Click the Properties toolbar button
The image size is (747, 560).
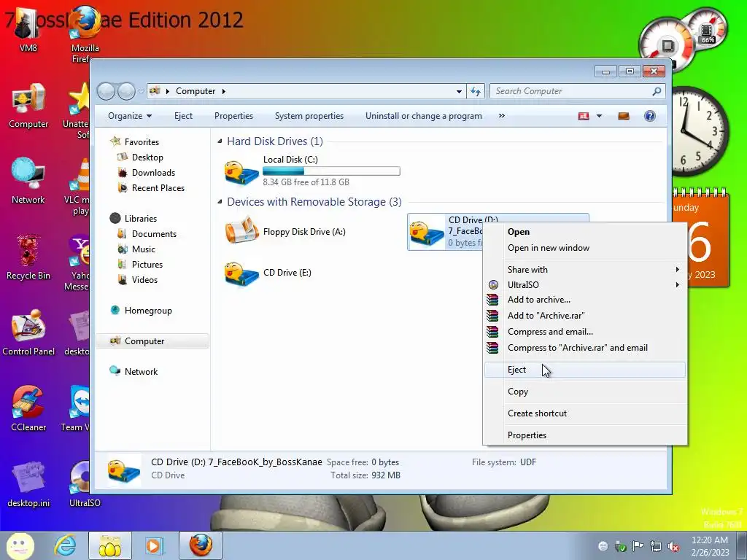[x=233, y=116]
